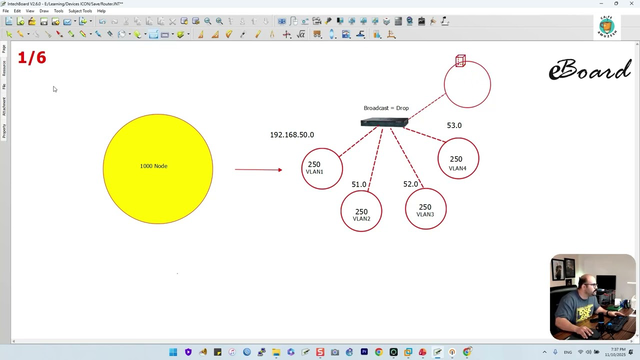Screen dimensions: 640x360
Task: Open File Explorer from the taskbar
Action: point(276,352)
